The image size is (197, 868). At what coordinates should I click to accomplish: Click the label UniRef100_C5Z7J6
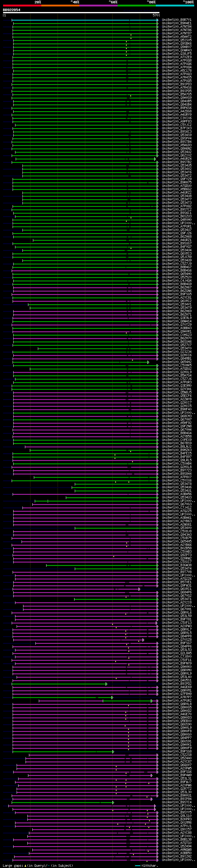[x=176, y=379]
